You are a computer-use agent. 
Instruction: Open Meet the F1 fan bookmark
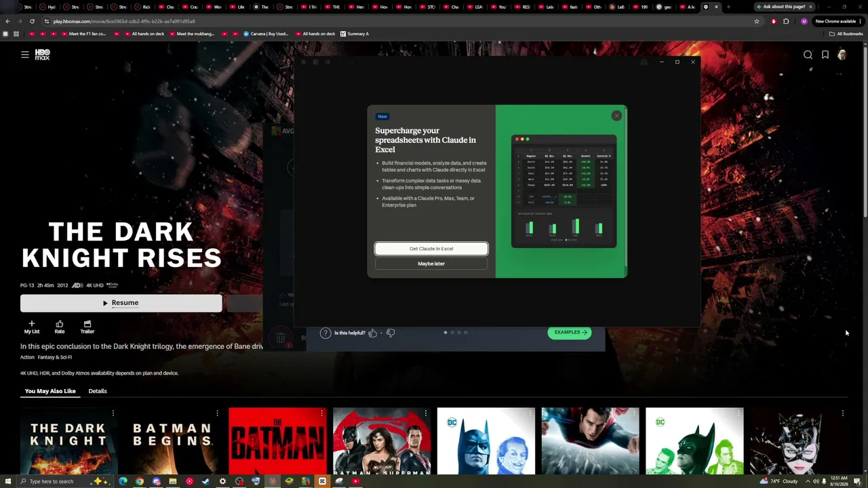tap(85, 34)
